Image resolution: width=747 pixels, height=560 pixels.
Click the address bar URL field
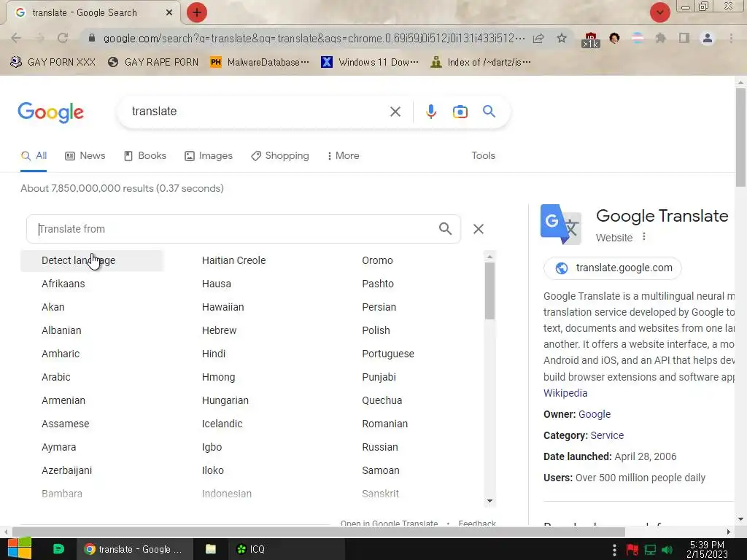click(314, 38)
